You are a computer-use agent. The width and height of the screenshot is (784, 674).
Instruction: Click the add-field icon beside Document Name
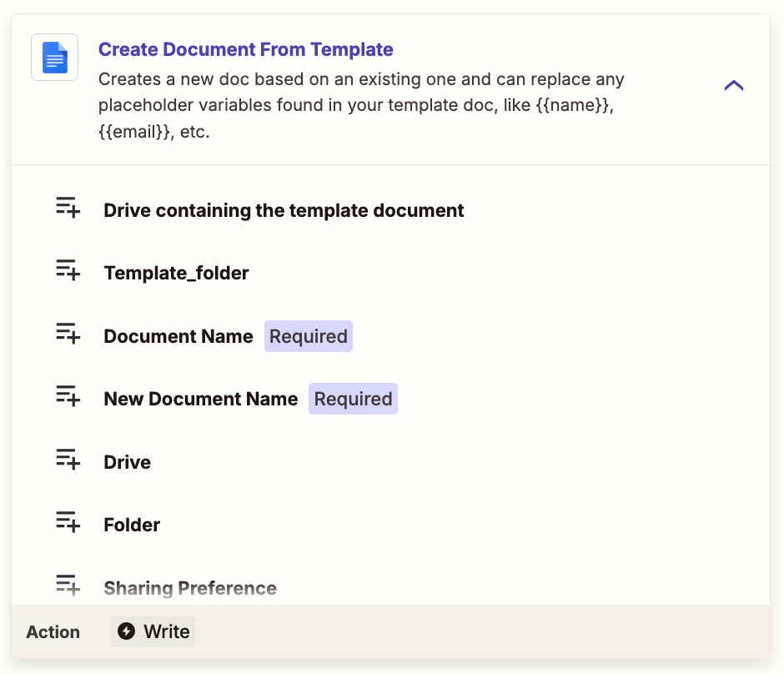pos(68,333)
